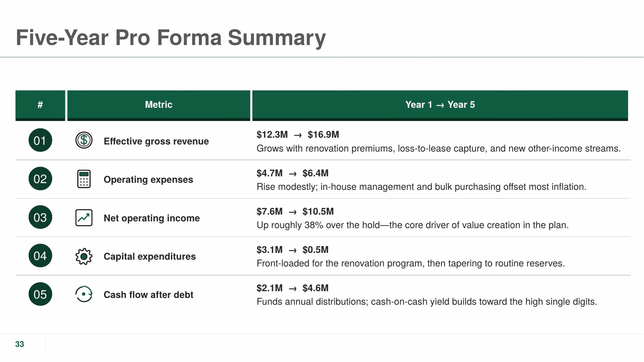Click the dollar coin icon for gross revenue

pos(84,140)
